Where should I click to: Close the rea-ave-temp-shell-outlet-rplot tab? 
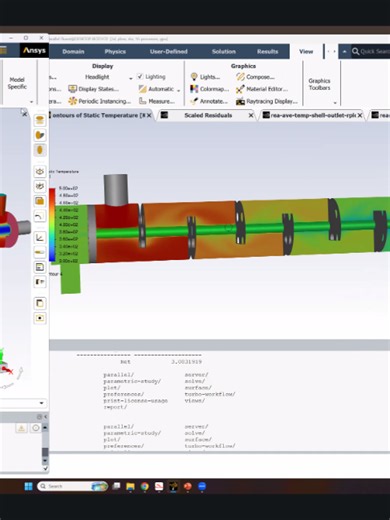pyautogui.click(x=360, y=115)
